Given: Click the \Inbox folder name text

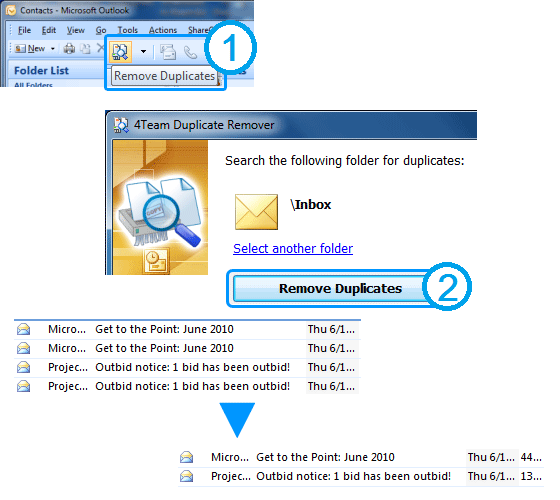Looking at the screenshot, I should 310,205.
